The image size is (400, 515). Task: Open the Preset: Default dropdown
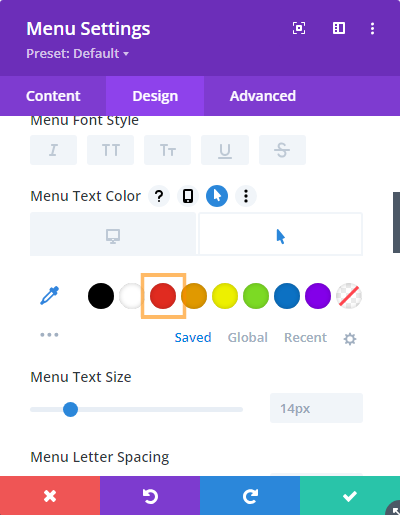coord(77,54)
